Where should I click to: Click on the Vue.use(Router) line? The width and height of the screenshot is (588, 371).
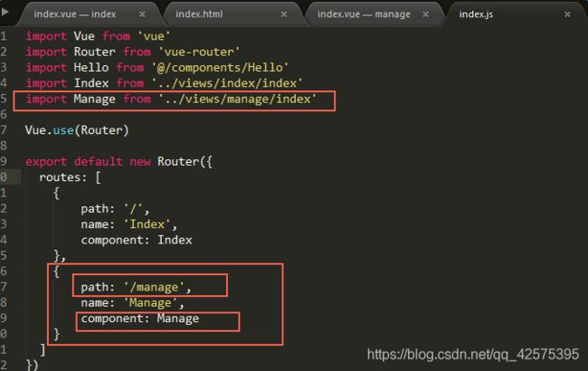click(77, 129)
